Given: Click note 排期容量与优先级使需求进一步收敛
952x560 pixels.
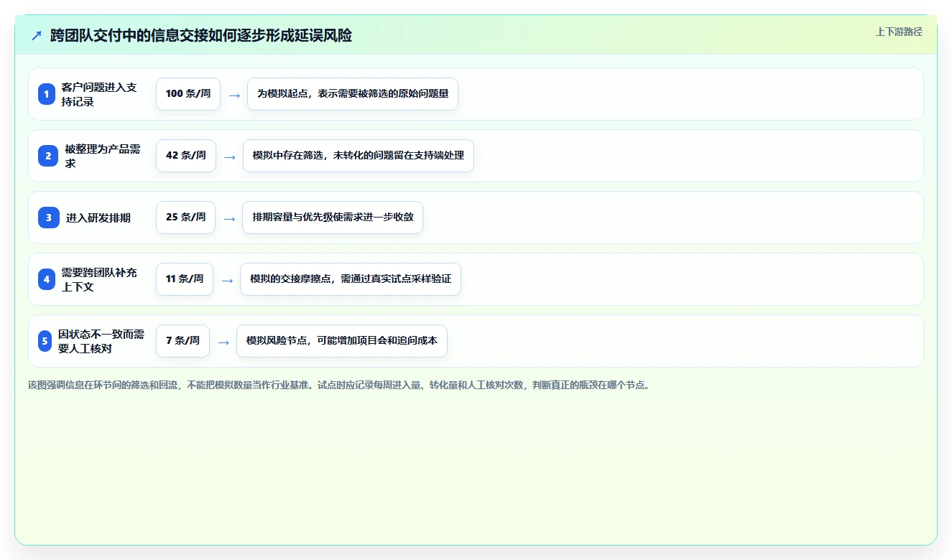Looking at the screenshot, I should (333, 218).
